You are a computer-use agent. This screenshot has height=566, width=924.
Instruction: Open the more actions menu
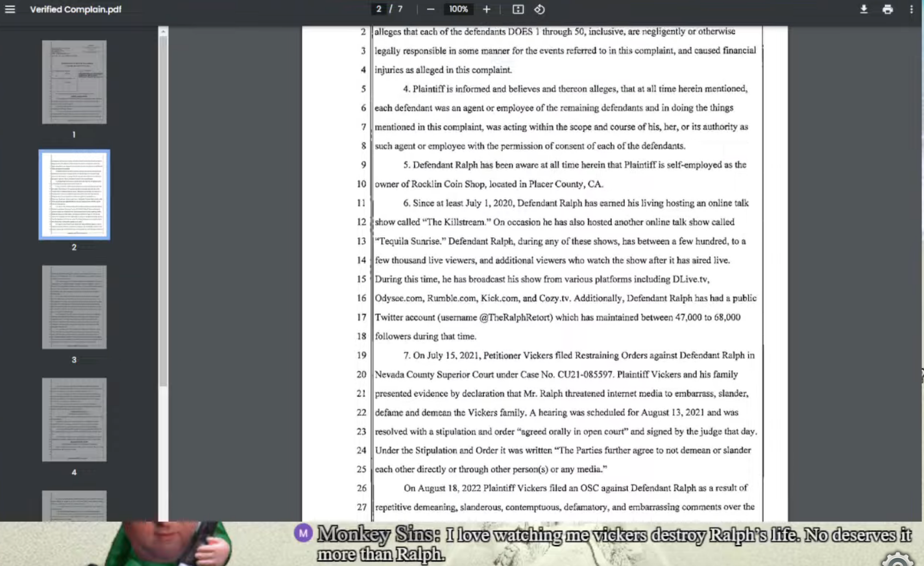pyautogui.click(x=911, y=9)
